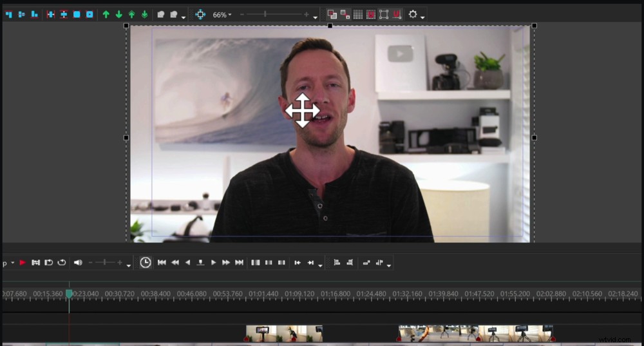Click the volume slider handle
The image size is (644, 346).
[x=105, y=263]
